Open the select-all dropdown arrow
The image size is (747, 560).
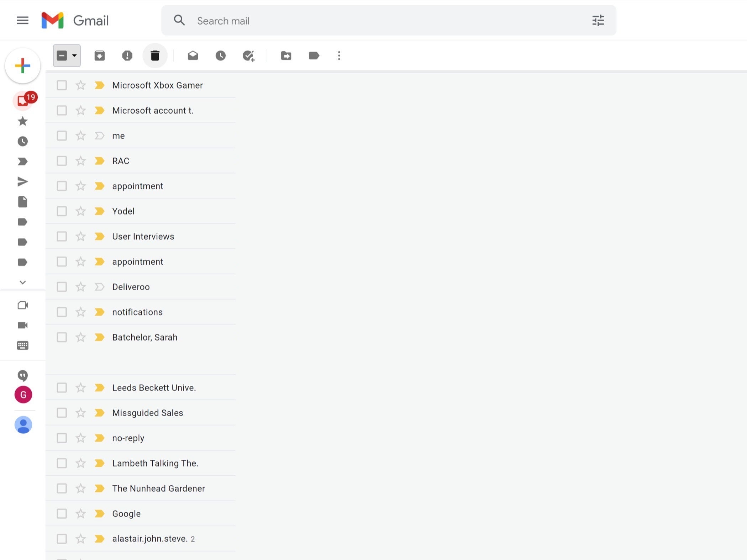[74, 56]
